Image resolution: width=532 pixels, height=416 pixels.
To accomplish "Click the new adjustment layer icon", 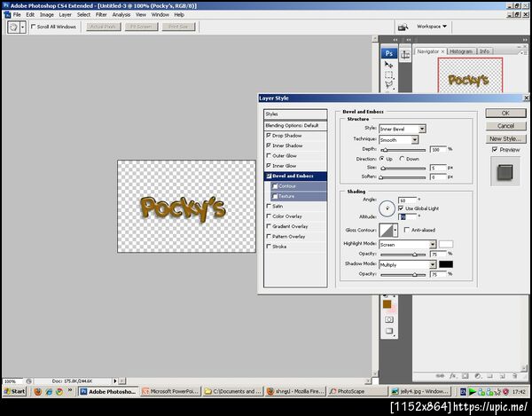I will [478, 376].
